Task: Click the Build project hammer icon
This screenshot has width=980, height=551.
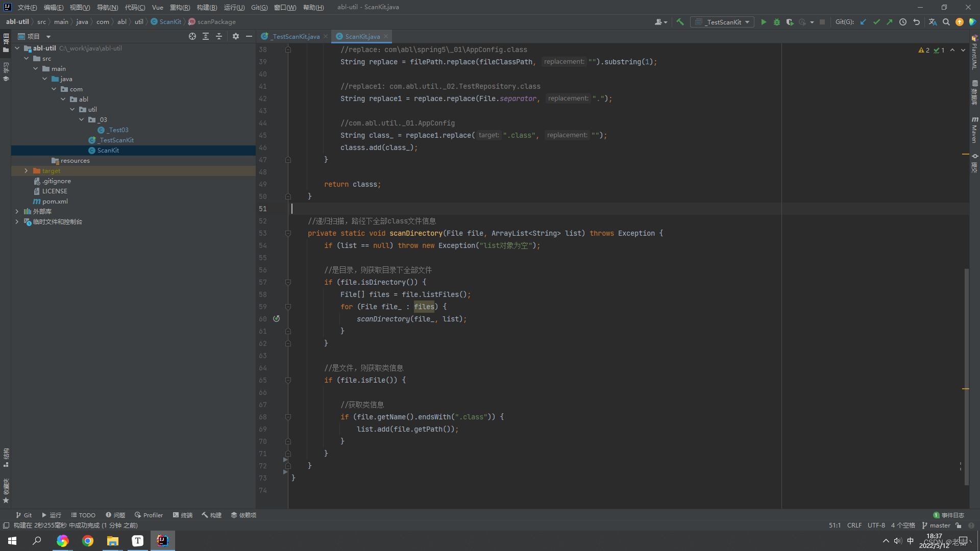Action: tap(680, 22)
